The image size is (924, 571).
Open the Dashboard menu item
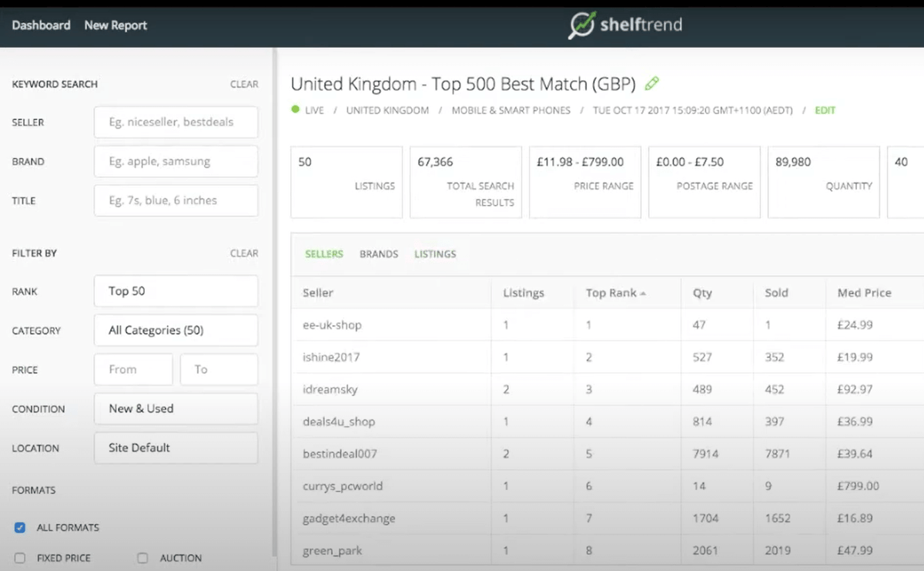[x=41, y=25]
